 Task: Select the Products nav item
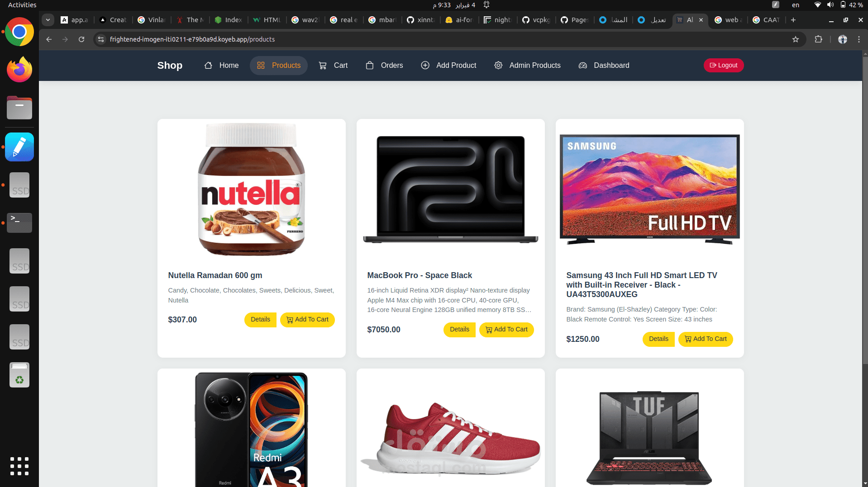click(x=278, y=65)
